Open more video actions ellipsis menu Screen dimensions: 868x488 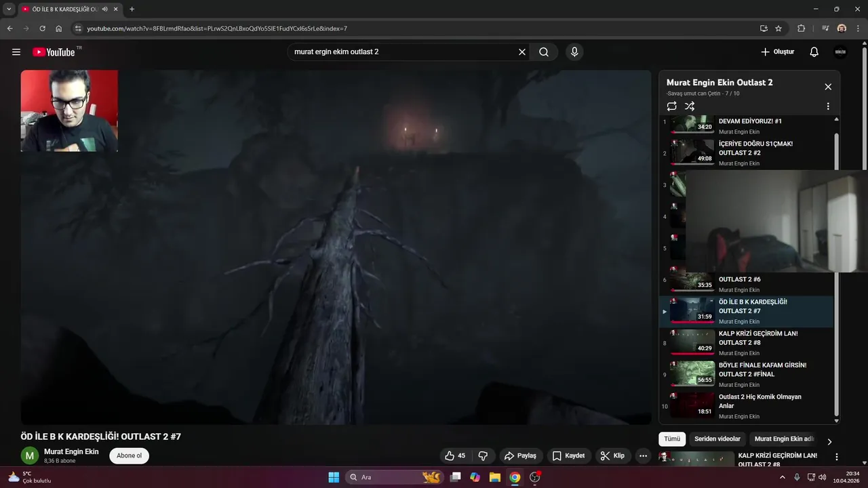click(644, 456)
